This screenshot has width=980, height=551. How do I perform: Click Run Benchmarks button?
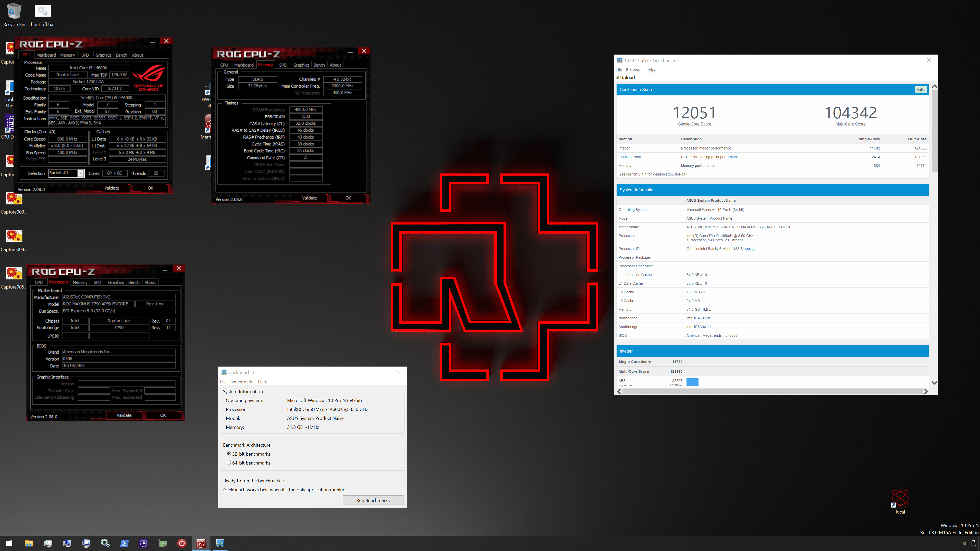pyautogui.click(x=373, y=500)
